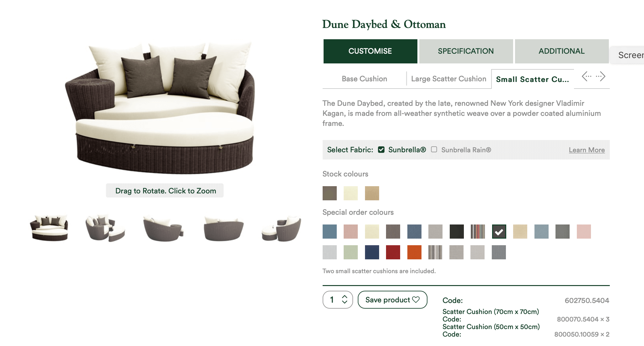Pick the red special order colour
Image resolution: width=644 pixels, height=346 pixels.
click(393, 252)
